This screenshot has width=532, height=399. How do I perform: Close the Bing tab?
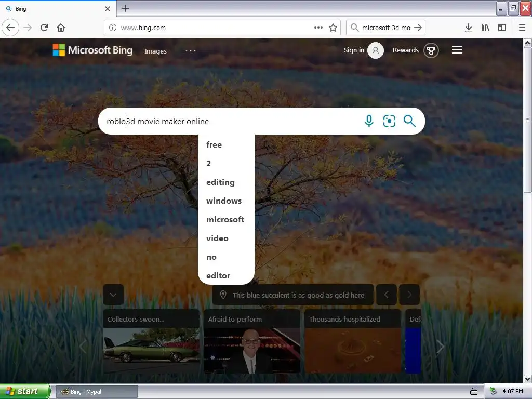click(107, 9)
